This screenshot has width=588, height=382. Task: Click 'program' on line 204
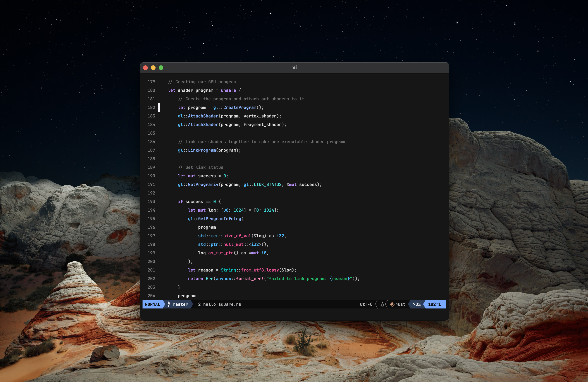(x=187, y=296)
